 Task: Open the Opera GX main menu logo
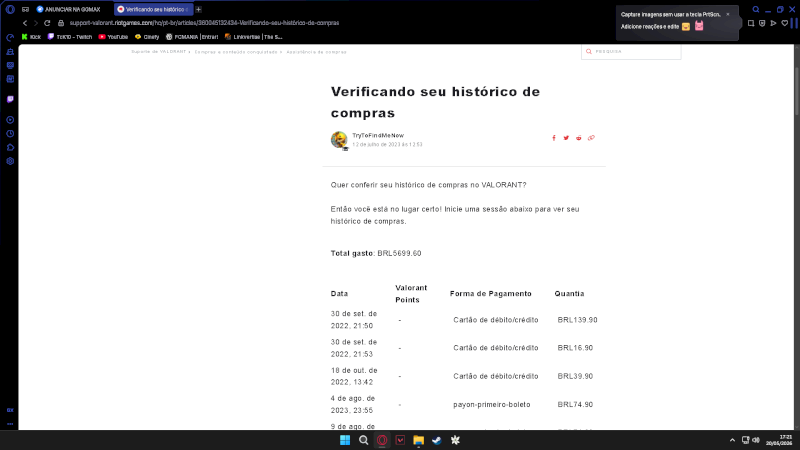click(10, 9)
